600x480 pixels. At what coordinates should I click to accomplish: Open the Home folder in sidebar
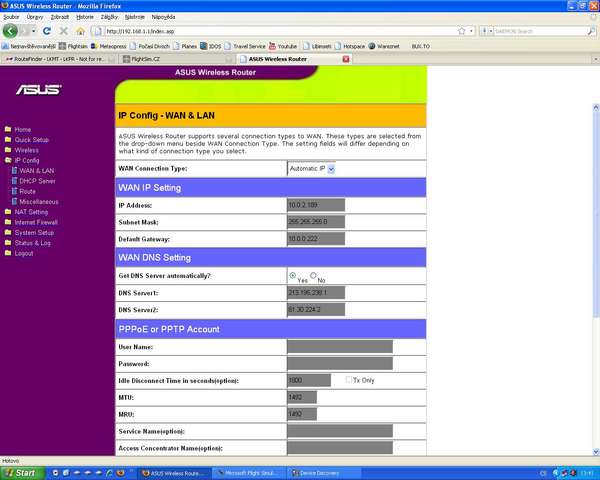point(18,129)
